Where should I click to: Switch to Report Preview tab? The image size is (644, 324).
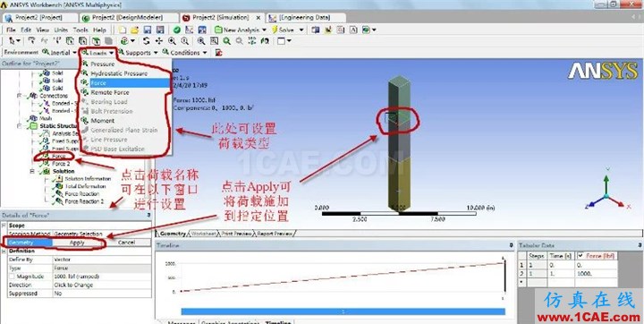[x=275, y=234]
